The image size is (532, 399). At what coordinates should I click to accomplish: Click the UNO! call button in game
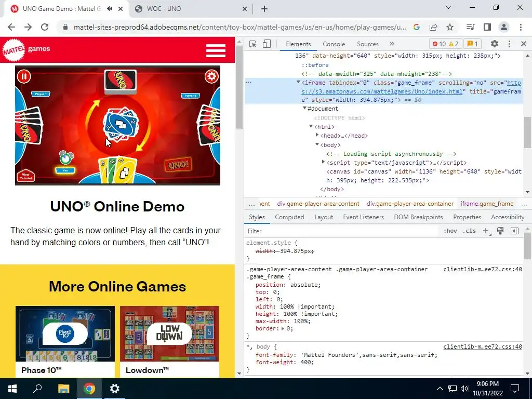click(178, 165)
